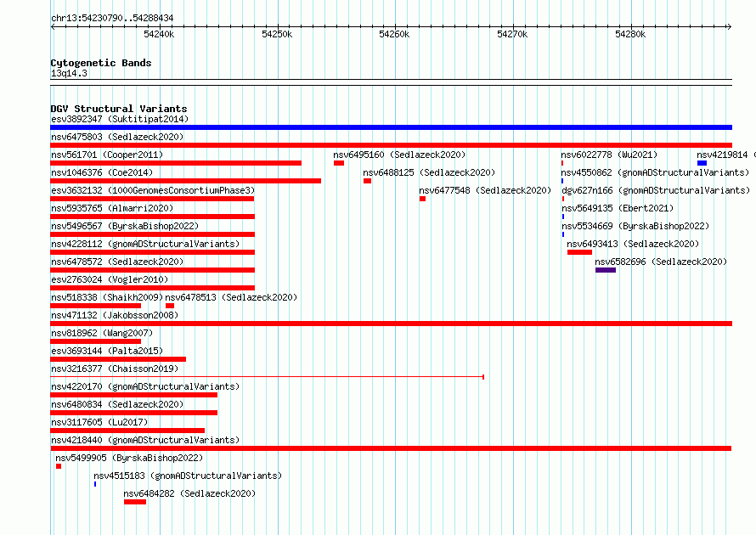Click the ruler's right arrow end
Screen dimensions: 756x535
point(730,26)
